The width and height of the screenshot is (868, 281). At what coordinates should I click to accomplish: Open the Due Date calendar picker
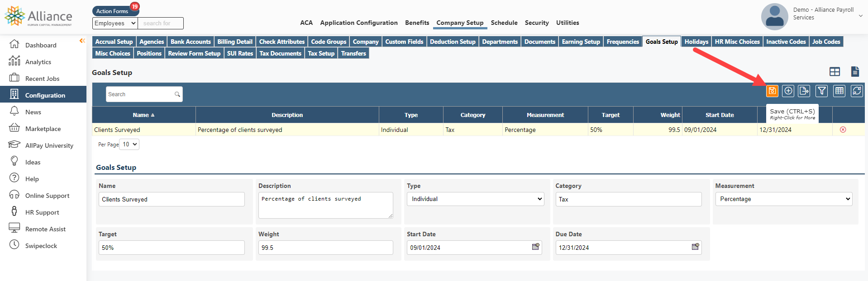point(696,247)
